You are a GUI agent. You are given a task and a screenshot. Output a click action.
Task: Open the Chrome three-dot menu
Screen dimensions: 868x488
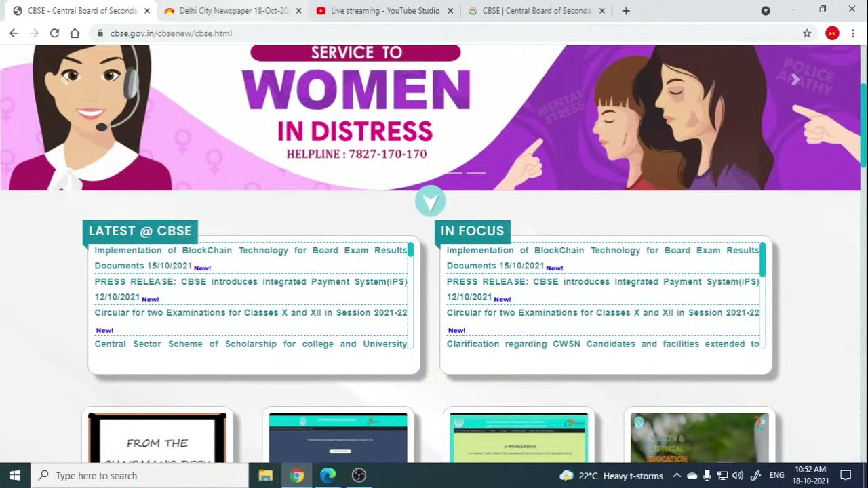click(x=852, y=33)
